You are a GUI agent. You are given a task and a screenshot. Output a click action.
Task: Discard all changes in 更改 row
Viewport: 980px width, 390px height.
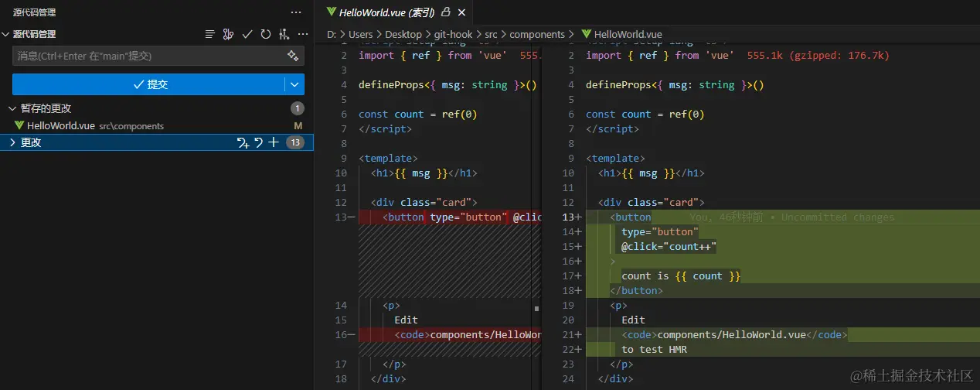[259, 142]
